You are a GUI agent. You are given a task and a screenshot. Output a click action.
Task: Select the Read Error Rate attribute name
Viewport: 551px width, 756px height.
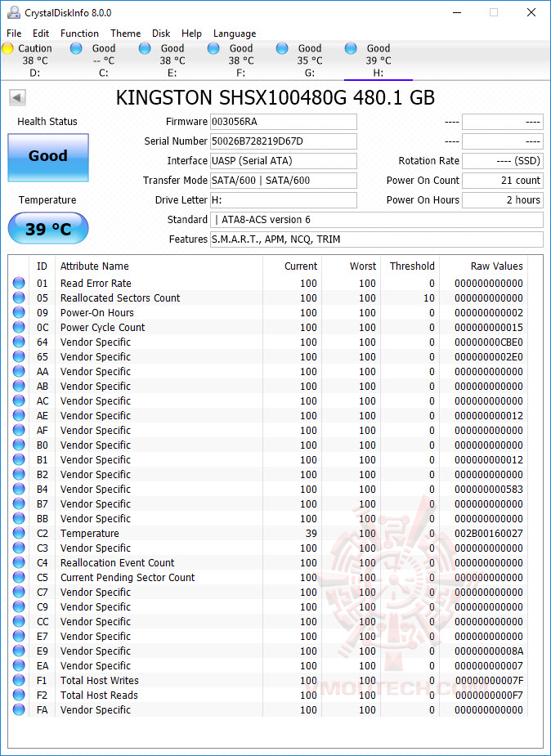pyautogui.click(x=96, y=283)
